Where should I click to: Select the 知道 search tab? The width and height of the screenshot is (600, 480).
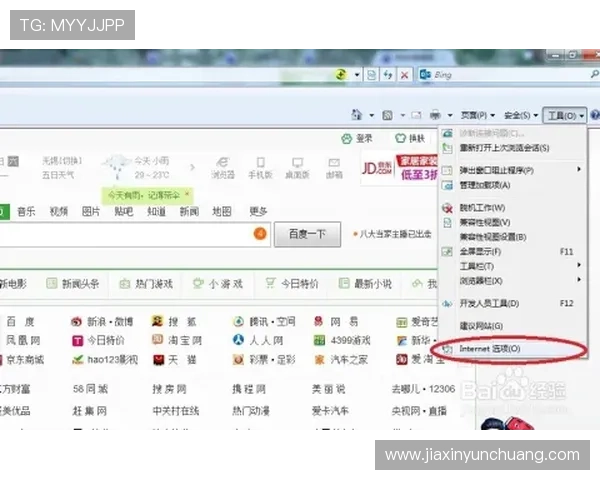click(157, 211)
